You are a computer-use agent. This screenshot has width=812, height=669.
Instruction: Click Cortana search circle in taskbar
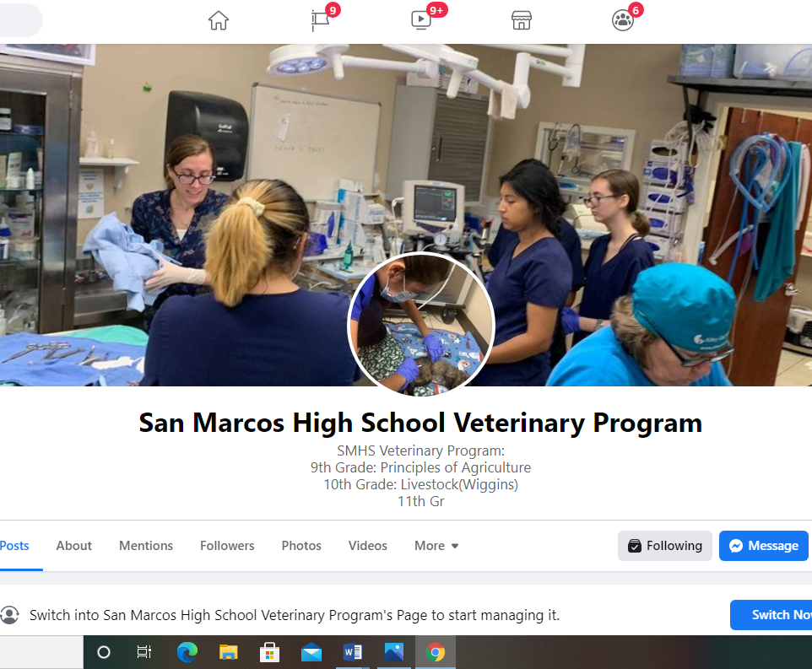pyautogui.click(x=104, y=652)
